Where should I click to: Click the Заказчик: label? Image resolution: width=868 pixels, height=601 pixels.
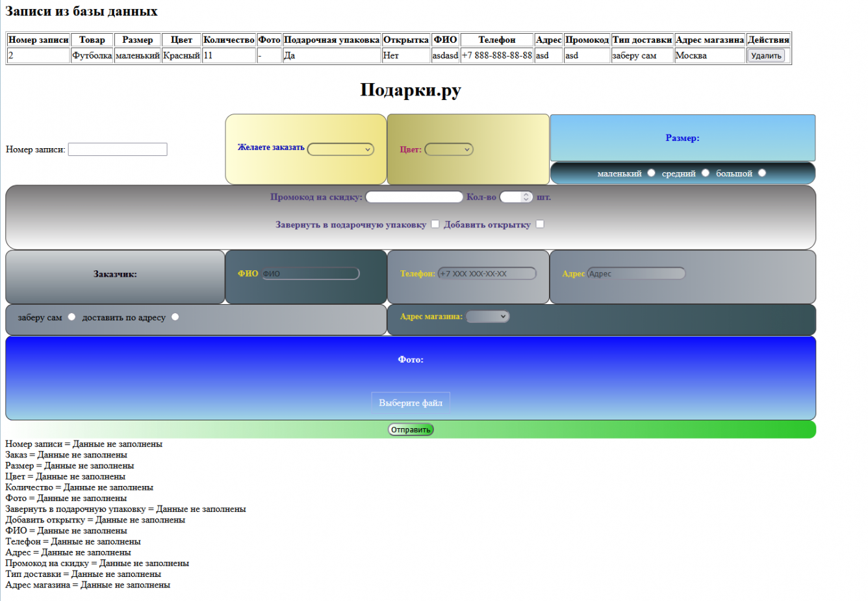pyautogui.click(x=115, y=274)
